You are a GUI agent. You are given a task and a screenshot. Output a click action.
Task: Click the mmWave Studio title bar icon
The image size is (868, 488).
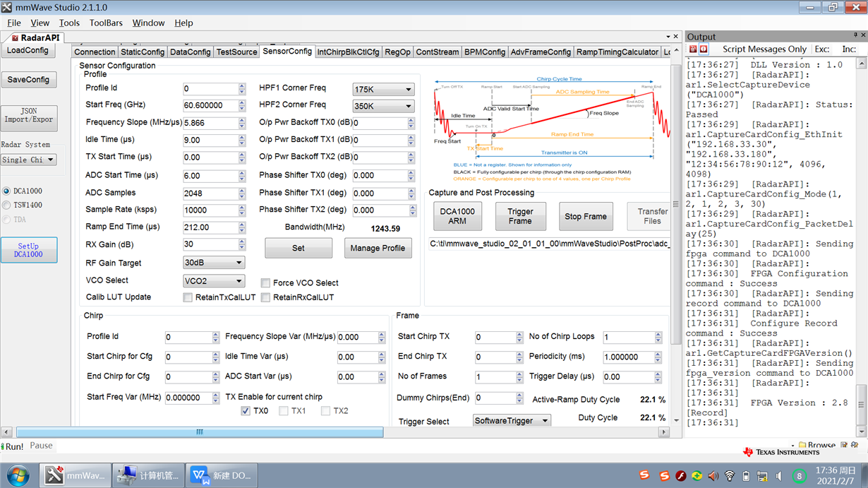[x=6, y=7]
